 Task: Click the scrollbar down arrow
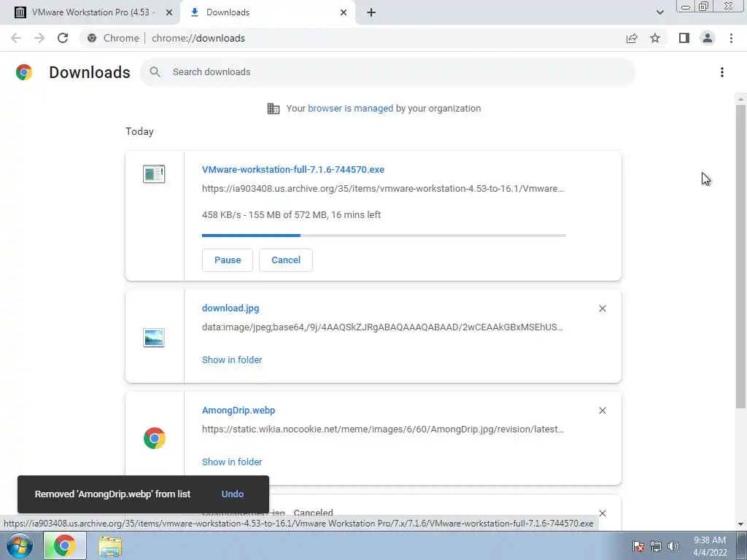[x=740, y=524]
